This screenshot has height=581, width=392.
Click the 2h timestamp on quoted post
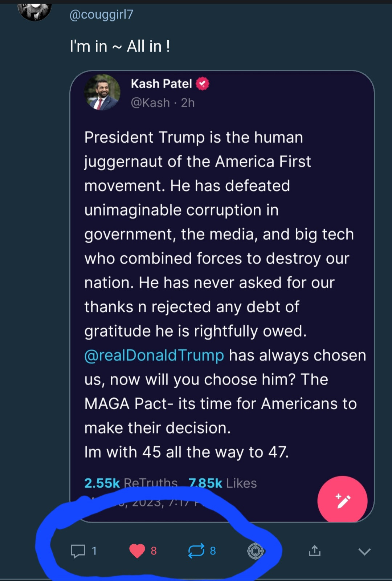point(188,103)
